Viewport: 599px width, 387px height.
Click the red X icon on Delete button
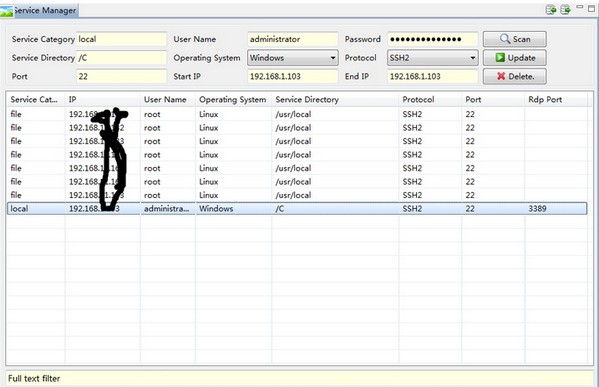coord(501,76)
